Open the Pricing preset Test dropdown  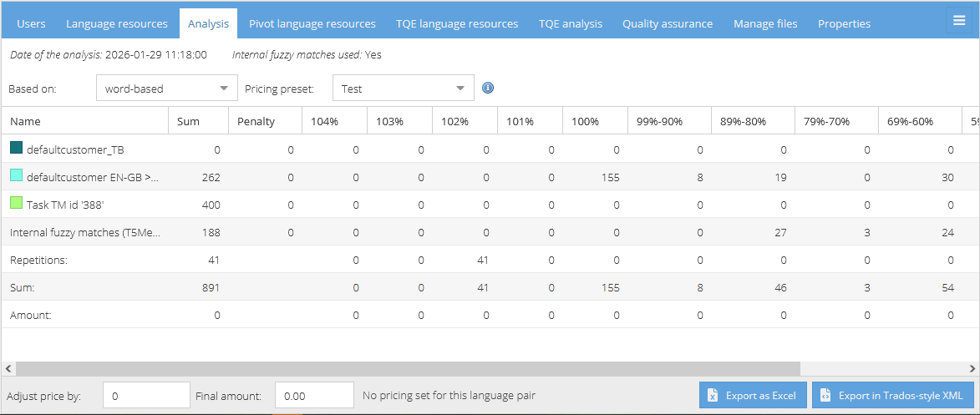pos(404,89)
